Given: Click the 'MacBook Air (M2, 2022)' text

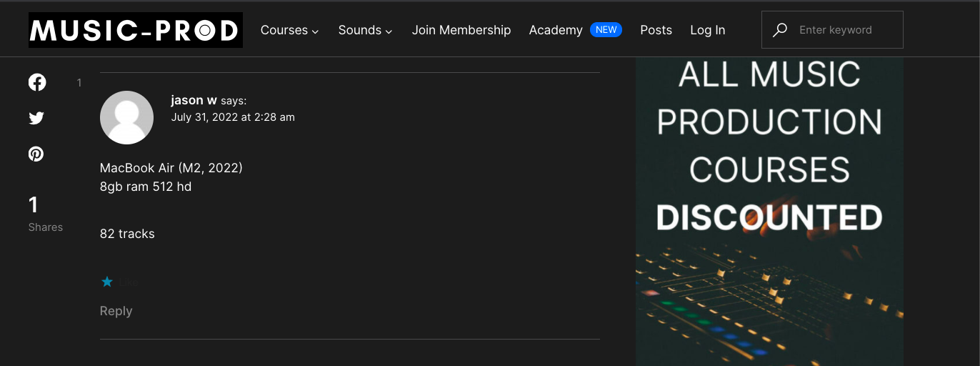Looking at the screenshot, I should [x=171, y=168].
